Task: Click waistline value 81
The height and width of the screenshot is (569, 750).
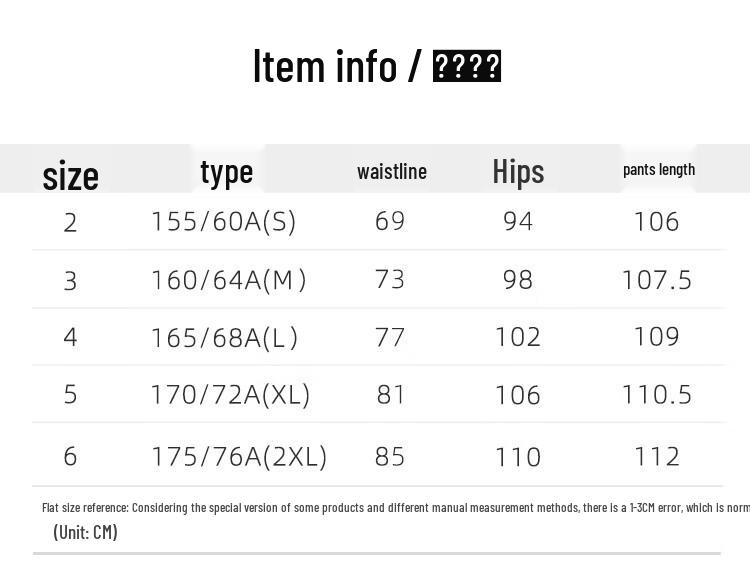Action: [x=390, y=394]
